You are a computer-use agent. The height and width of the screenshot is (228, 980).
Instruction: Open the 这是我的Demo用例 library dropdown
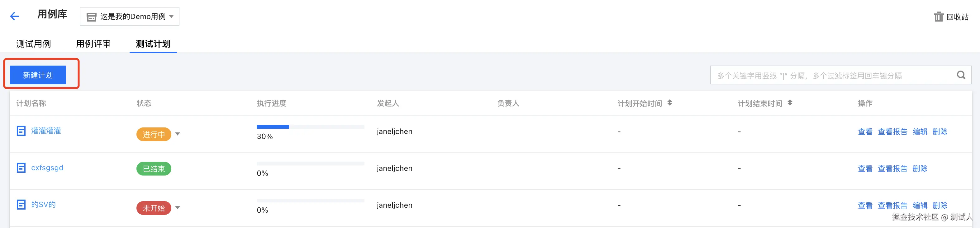click(x=129, y=16)
